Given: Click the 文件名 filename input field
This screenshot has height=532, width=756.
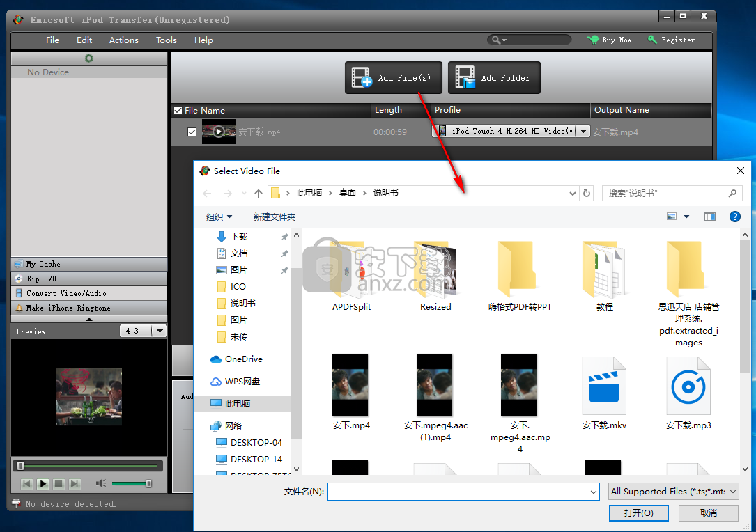Looking at the screenshot, I should point(463,492).
